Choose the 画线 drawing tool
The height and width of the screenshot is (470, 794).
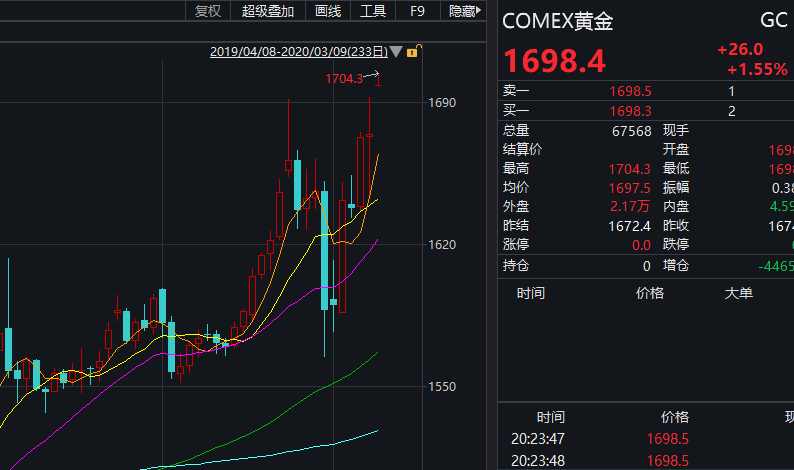tap(328, 11)
